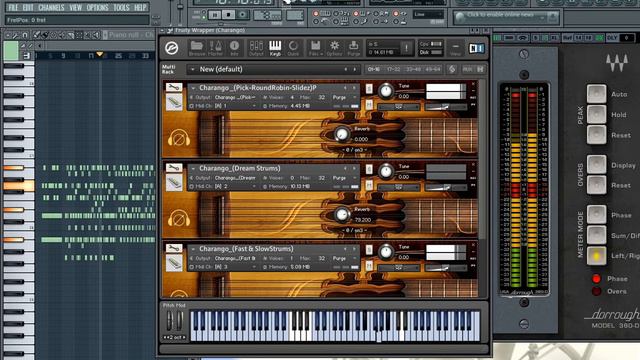Minimize the Kontakt view
Image resolution: width=640 pixels, height=360 pixels.
click(456, 48)
